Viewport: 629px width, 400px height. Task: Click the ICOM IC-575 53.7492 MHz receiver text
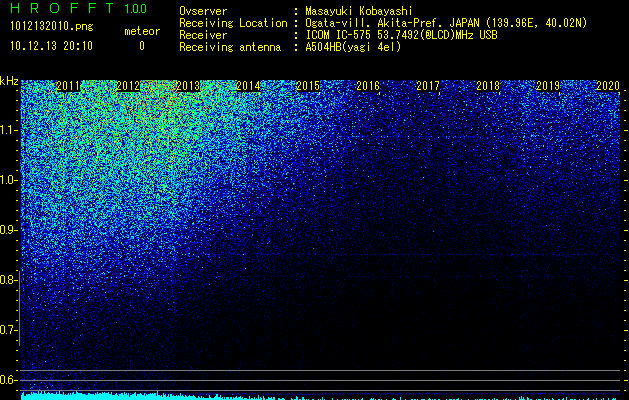pyautogui.click(x=401, y=35)
